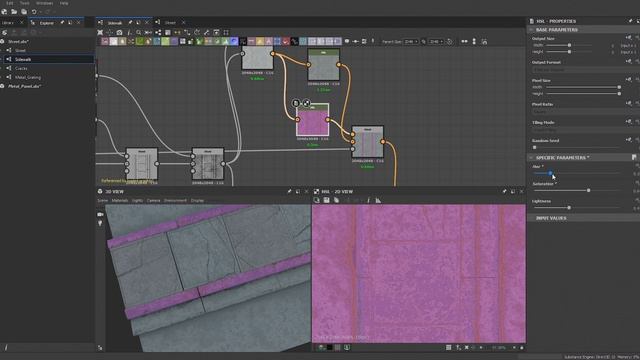Pin the 3D View panel
The width and height of the screenshot is (640, 360).
point(289,191)
